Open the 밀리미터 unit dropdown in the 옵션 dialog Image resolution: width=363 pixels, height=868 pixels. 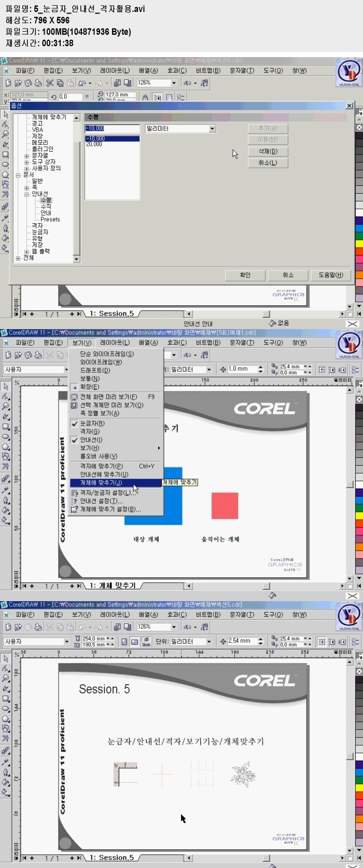pyautogui.click(x=213, y=129)
